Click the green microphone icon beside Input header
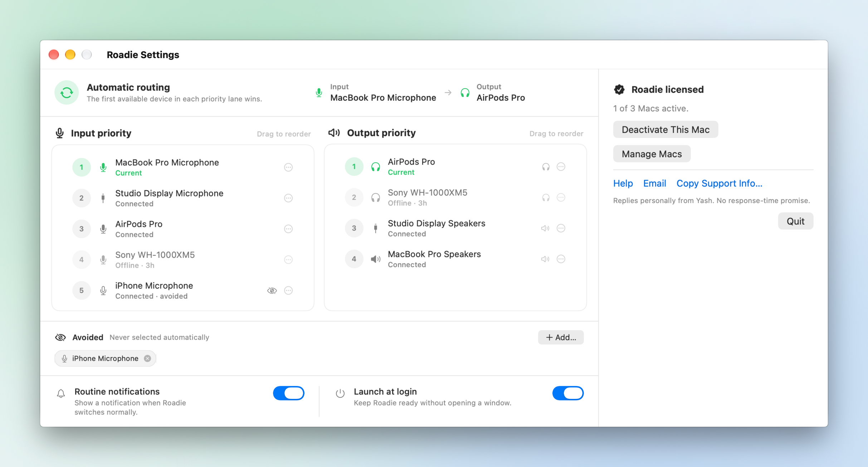The image size is (868, 467). point(319,93)
